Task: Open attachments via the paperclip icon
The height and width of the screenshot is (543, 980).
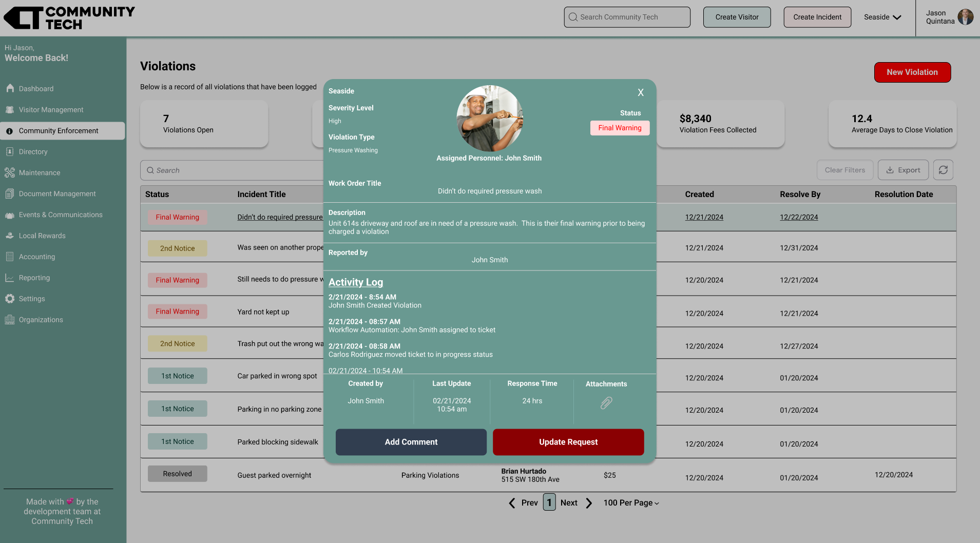Action: [606, 403]
